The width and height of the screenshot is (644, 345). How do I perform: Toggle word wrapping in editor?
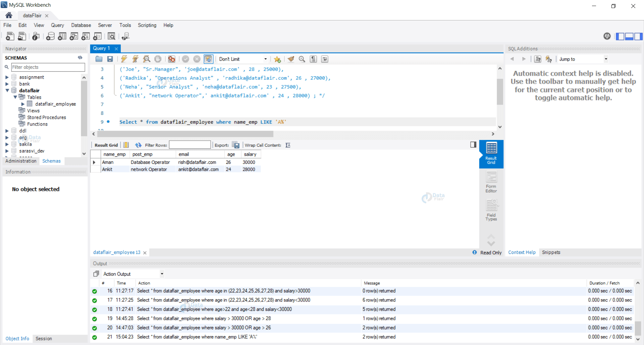click(x=325, y=59)
